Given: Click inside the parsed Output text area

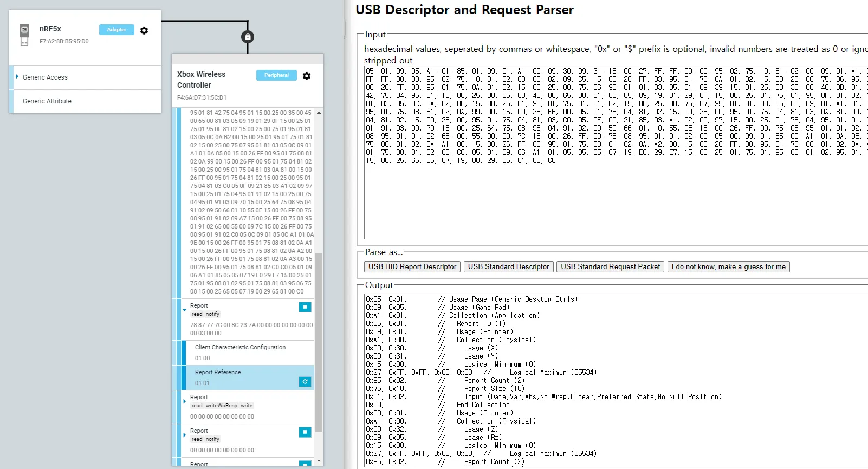Looking at the screenshot, I should click(616, 380).
